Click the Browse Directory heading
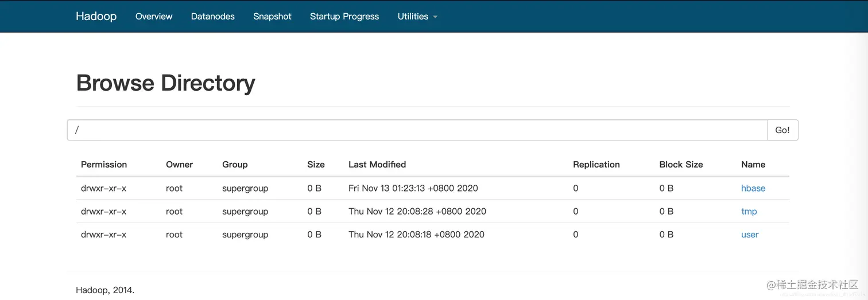The height and width of the screenshot is (300, 868). pyautogui.click(x=165, y=83)
